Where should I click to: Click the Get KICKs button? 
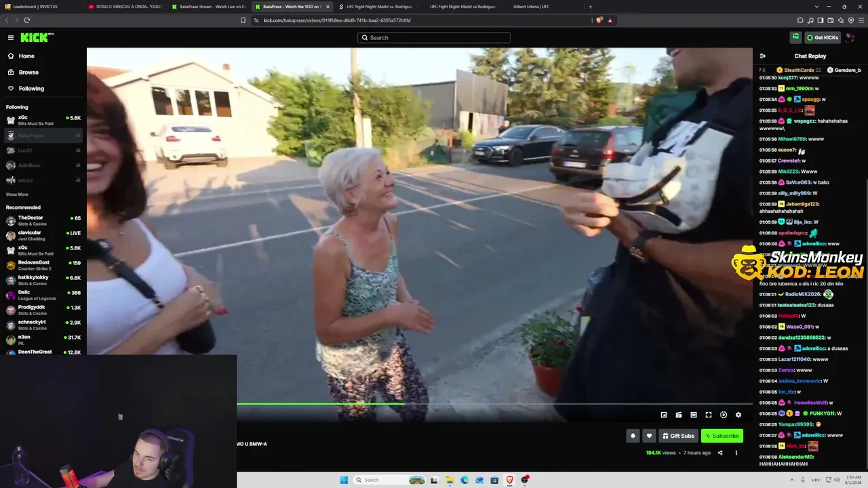823,37
